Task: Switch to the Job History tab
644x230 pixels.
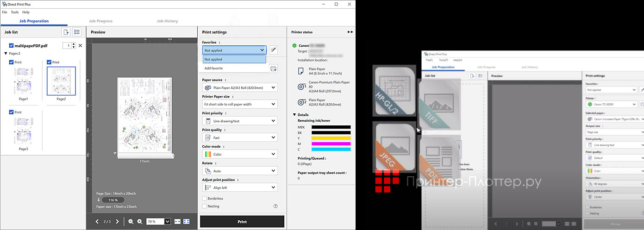Action: click(167, 21)
